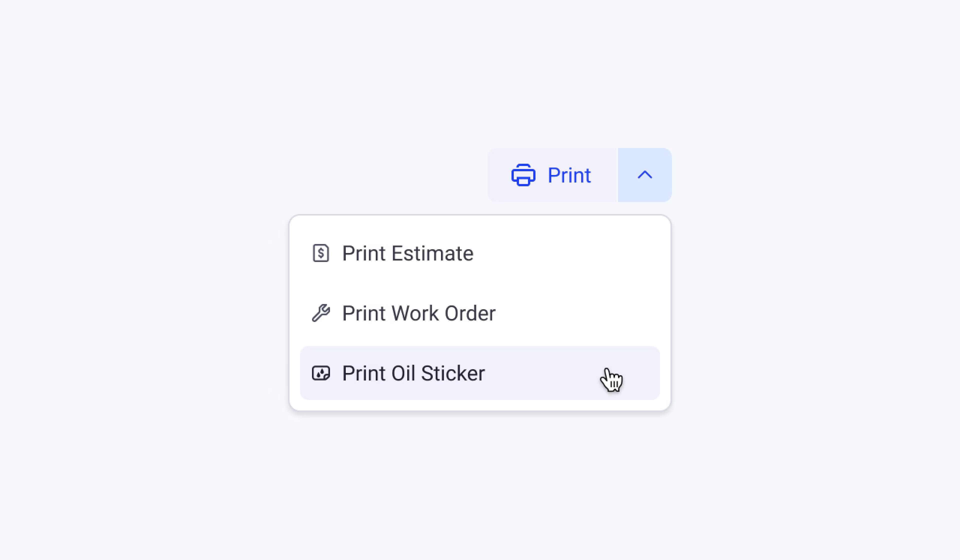The height and width of the screenshot is (560, 960).
Task: Click the oil drop icon beside Print Oil Sticker
Action: tap(321, 373)
